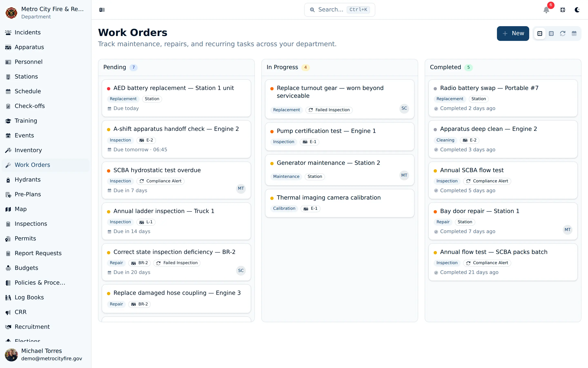Viewport: 588px width, 368px height.
Task: Click SC avatar on BR-2 deficiency card
Action: 241,270
